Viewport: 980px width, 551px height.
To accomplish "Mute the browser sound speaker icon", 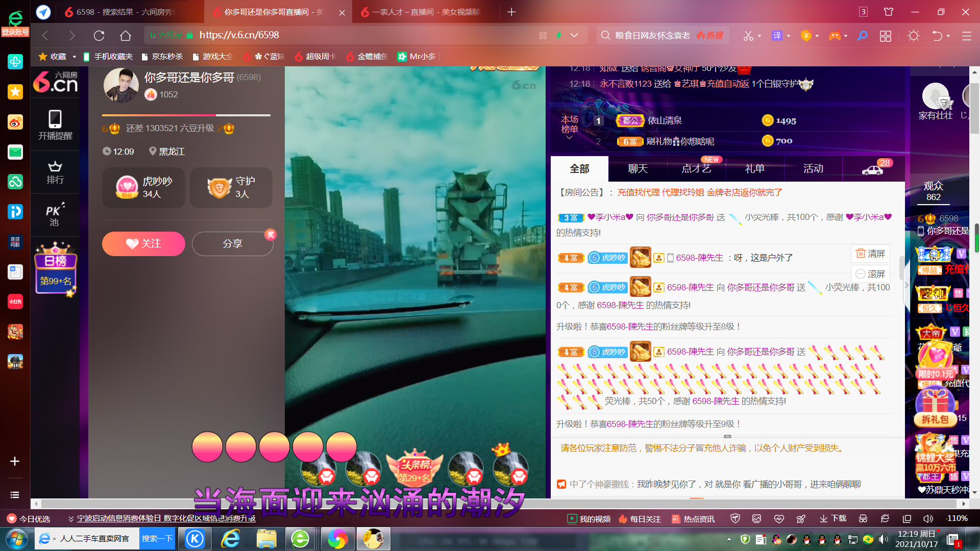I will click(x=928, y=519).
